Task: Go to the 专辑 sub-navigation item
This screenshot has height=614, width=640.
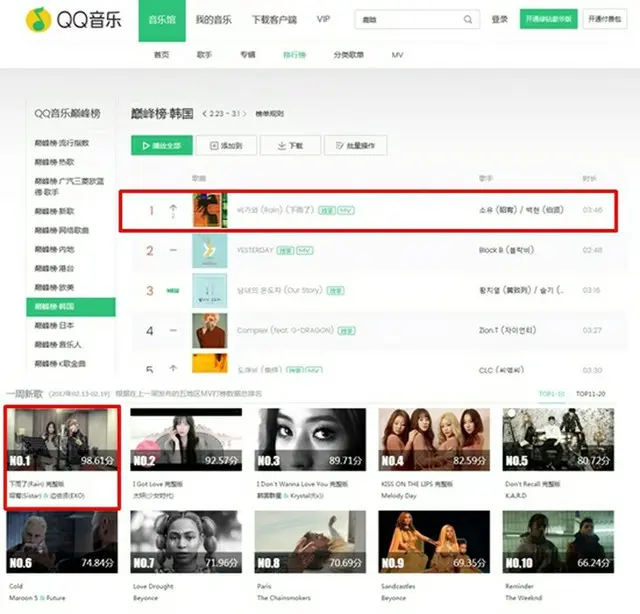Action: tap(247, 55)
